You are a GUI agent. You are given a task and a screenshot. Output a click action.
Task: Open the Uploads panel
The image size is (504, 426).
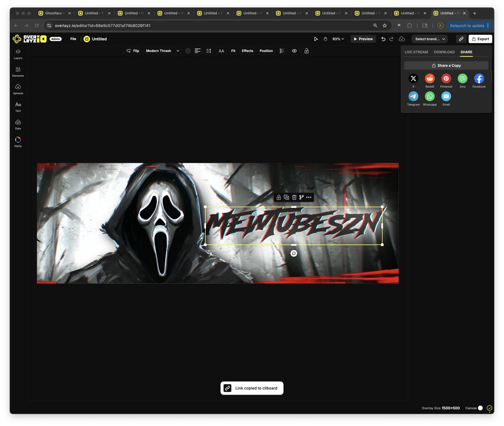(x=18, y=89)
